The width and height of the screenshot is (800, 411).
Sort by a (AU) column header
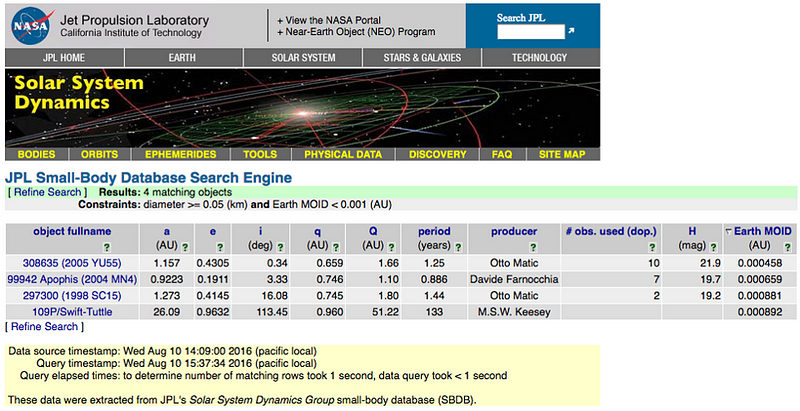(167, 232)
